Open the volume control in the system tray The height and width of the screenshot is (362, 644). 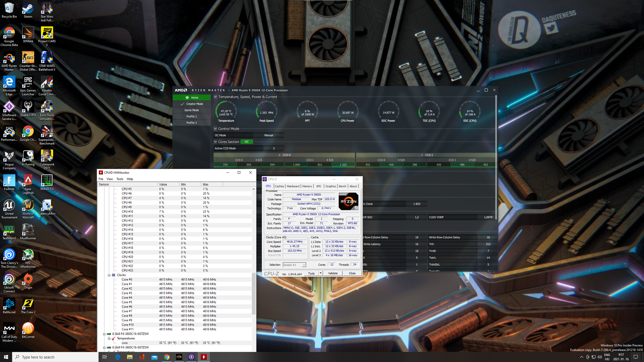pyautogui.click(x=600, y=357)
